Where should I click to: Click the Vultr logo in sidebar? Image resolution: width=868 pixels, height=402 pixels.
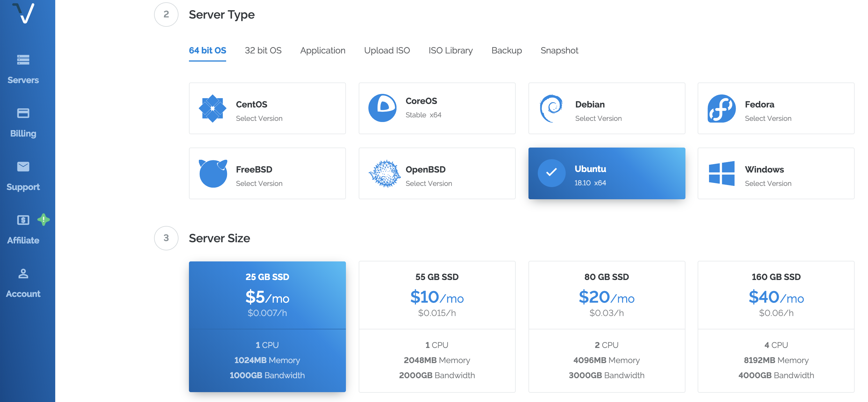coord(23,13)
